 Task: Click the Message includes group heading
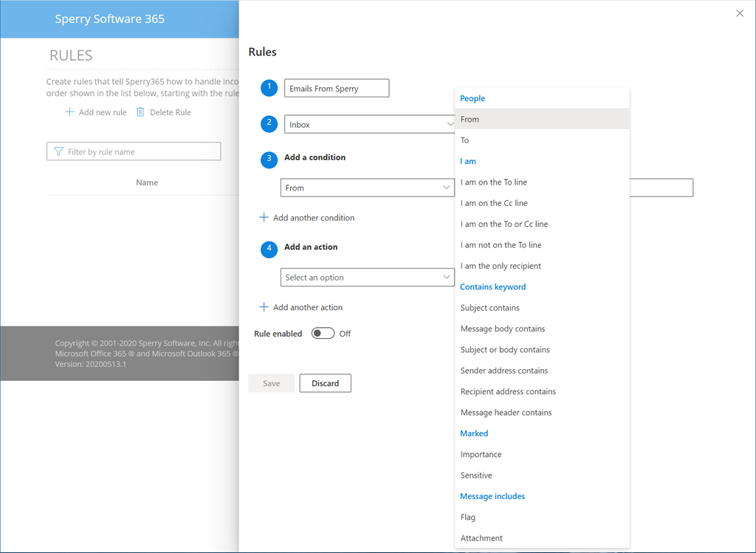(x=492, y=496)
